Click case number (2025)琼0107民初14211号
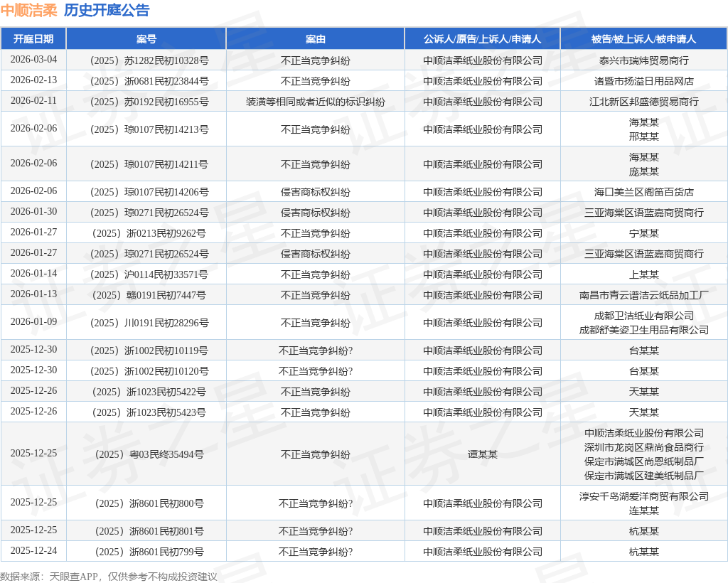This screenshot has width=728, height=583. [x=149, y=164]
